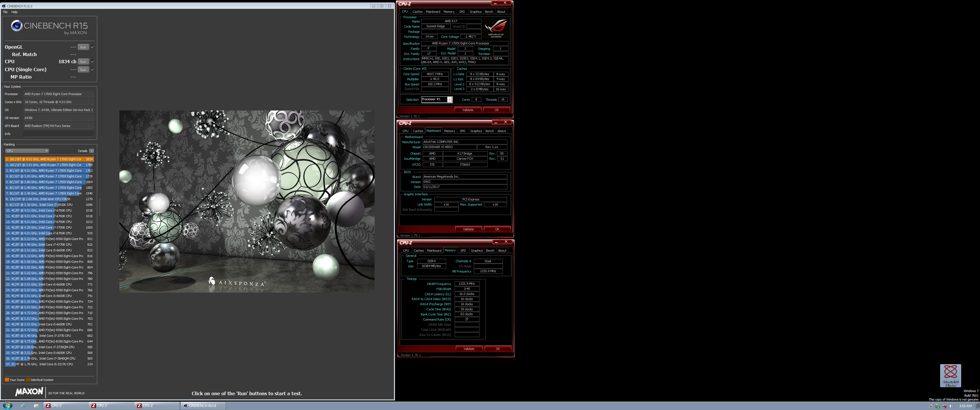
Task: Select ranking row 1 with score 1834
Action: 49,159
